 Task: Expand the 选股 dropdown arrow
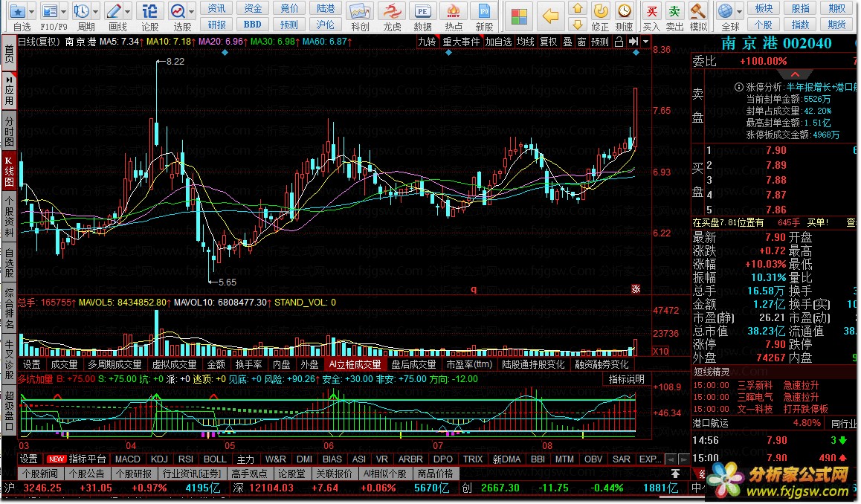192,12
